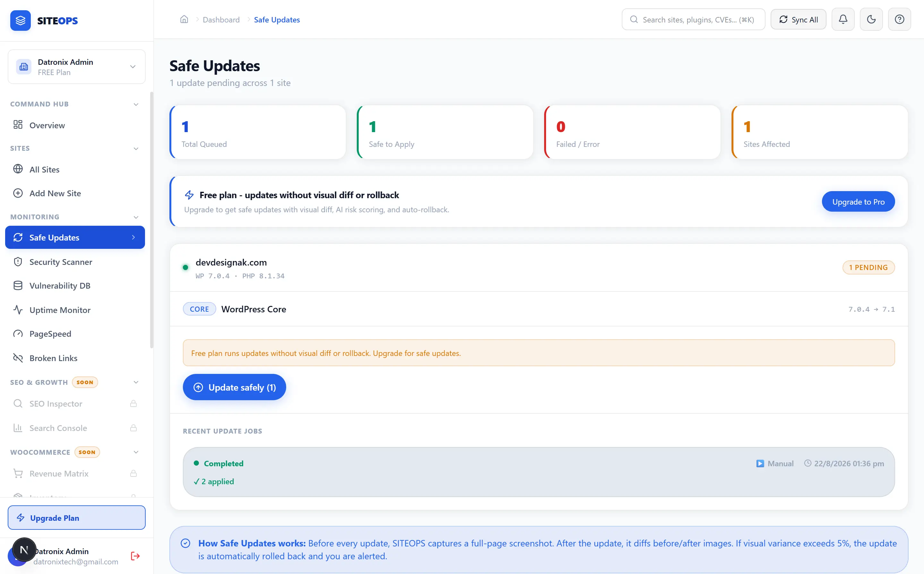Click the clock icon beside 22/8/2026
The image size is (924, 574).
[808, 463]
